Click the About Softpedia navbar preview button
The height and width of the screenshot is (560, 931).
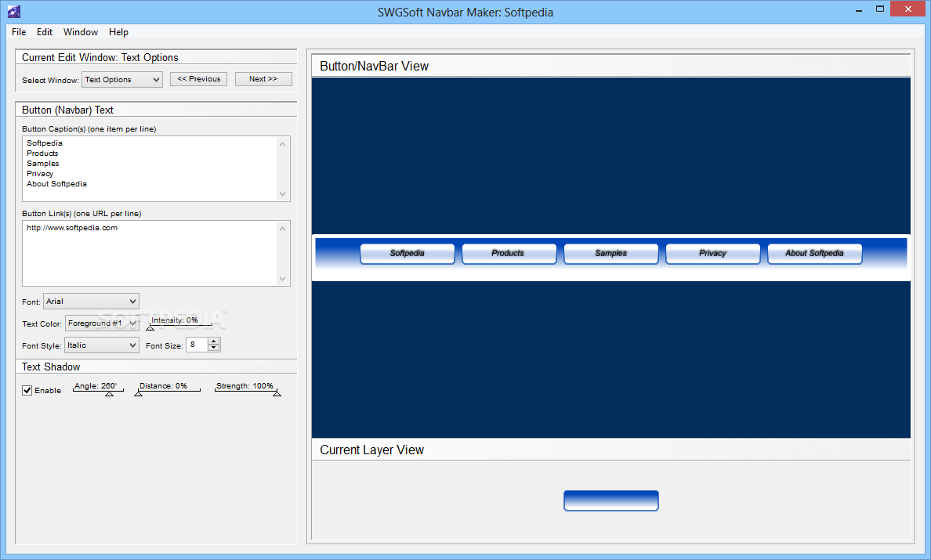(815, 253)
